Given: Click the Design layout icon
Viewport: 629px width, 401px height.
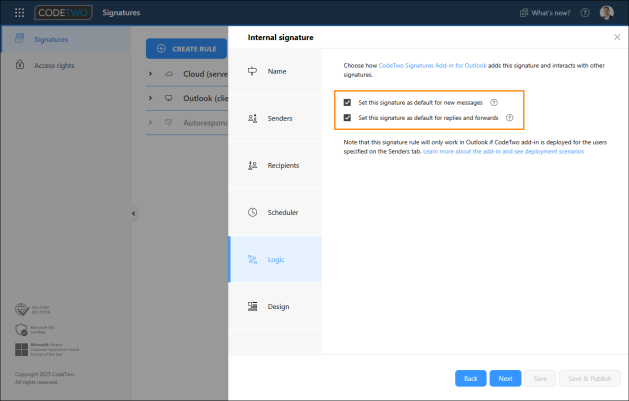Looking at the screenshot, I should click(252, 306).
